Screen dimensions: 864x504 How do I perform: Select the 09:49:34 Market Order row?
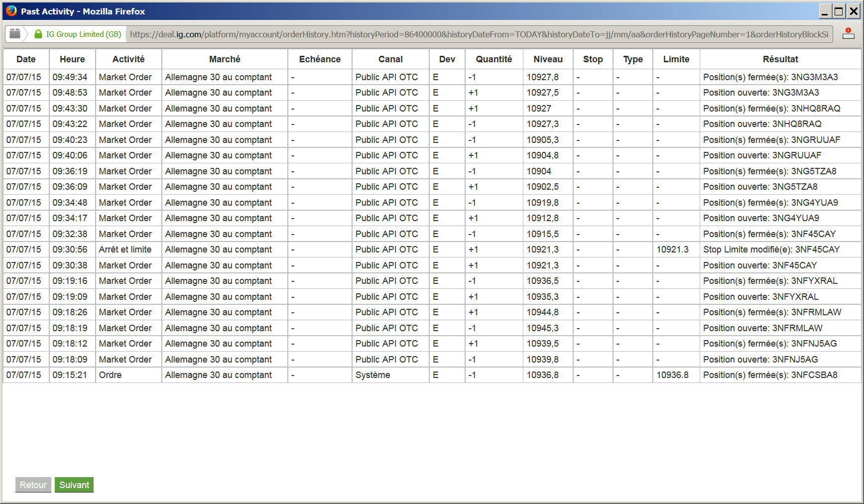coord(432,77)
